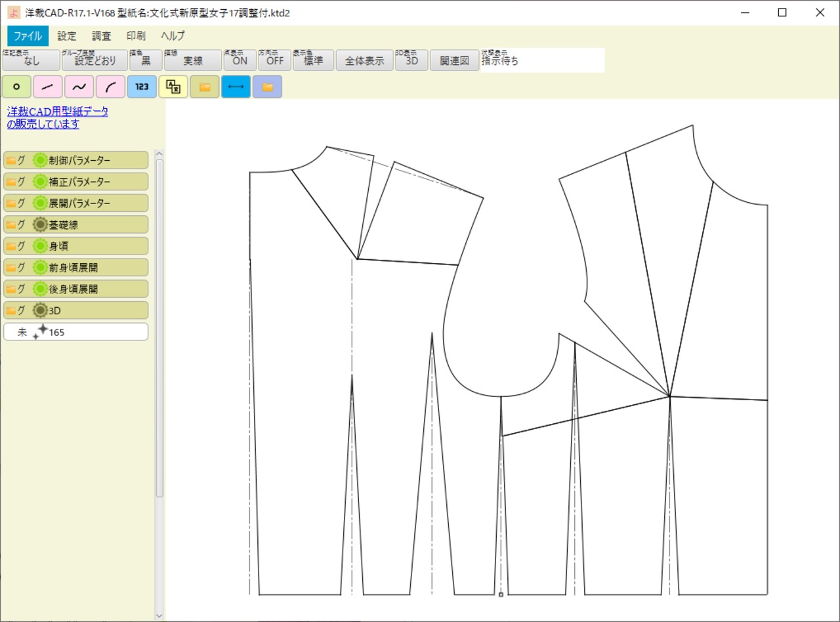Select the straight line tool
The image size is (840, 622).
coord(49,87)
